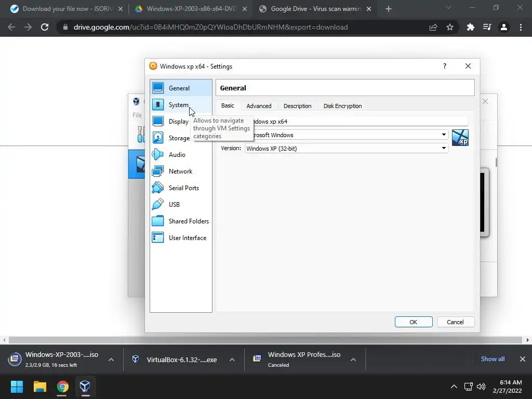Open Windows Start menu

click(17, 387)
